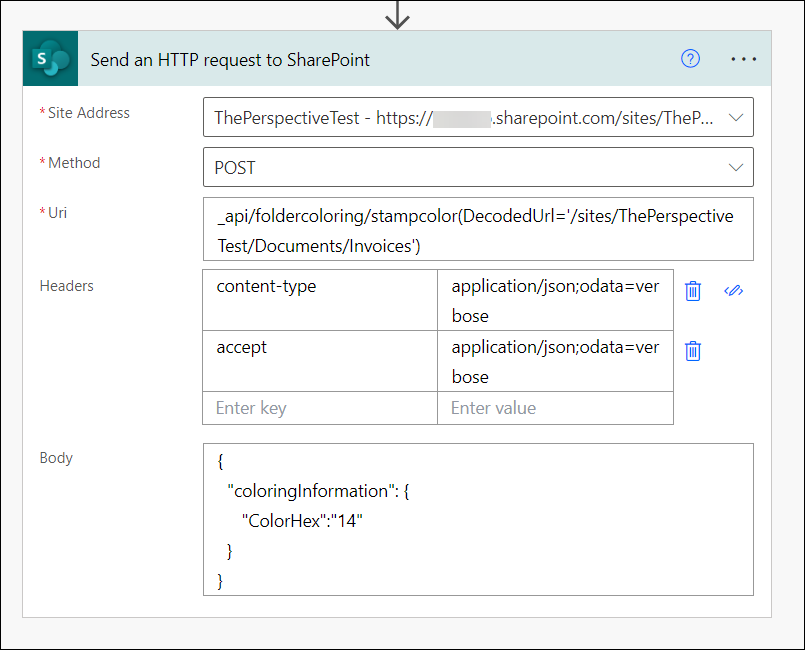Delete the accept header row
The image size is (805, 650).
click(693, 351)
